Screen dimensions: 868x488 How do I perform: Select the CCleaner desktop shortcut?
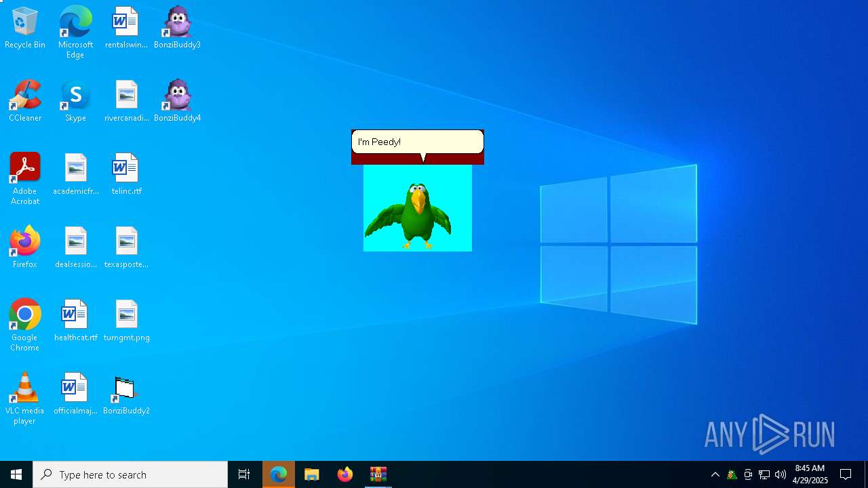25,102
